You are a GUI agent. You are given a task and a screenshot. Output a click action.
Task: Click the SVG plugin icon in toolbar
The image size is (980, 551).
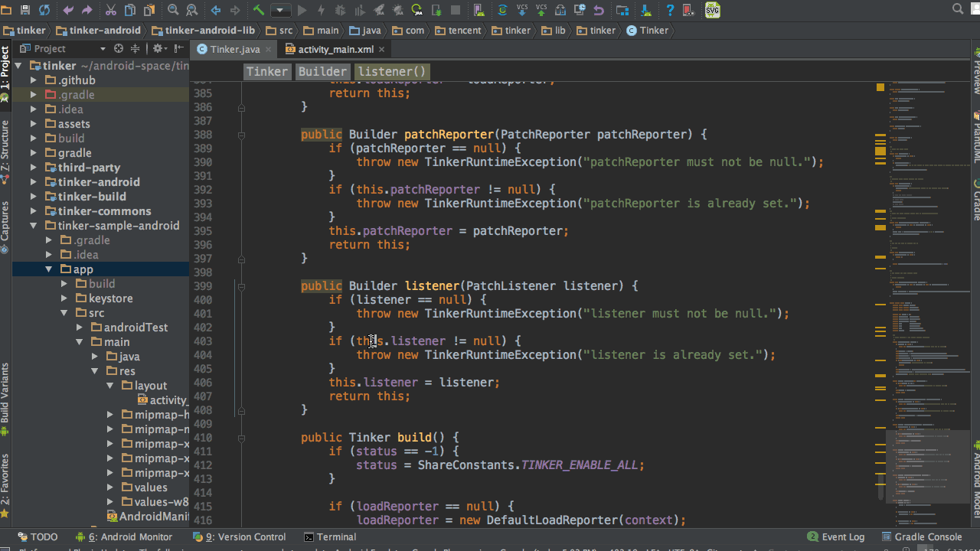click(712, 10)
